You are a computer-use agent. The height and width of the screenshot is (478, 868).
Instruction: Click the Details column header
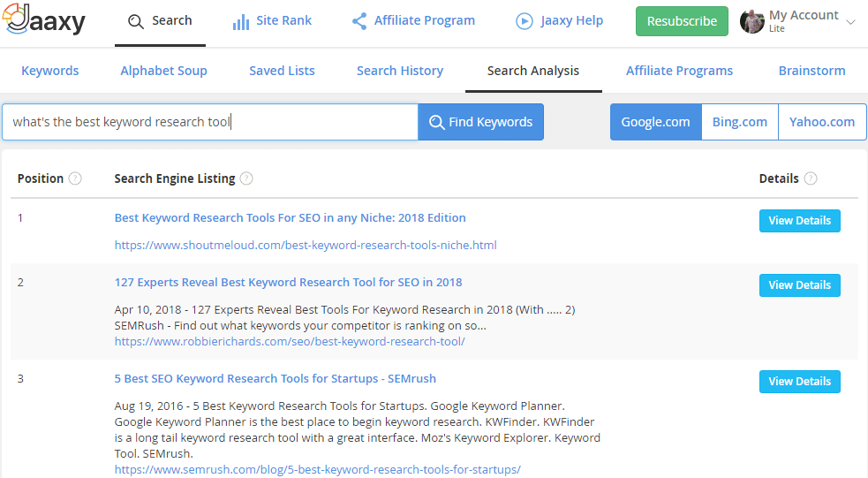(779, 178)
